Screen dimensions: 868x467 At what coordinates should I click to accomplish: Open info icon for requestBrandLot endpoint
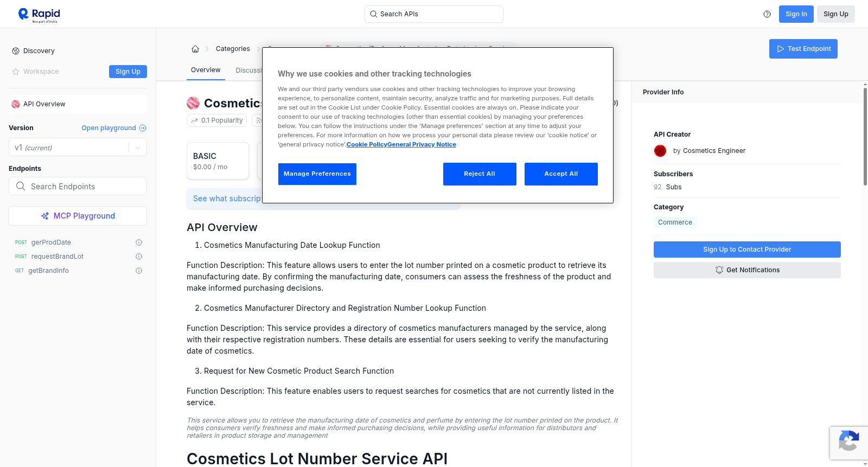point(139,257)
